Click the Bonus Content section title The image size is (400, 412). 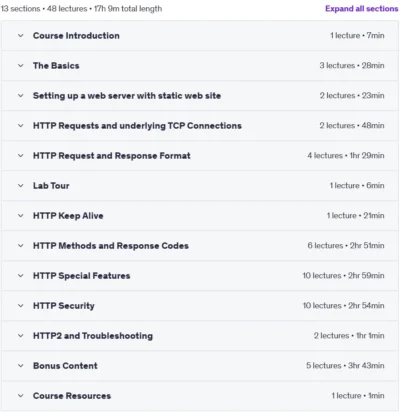click(x=65, y=366)
